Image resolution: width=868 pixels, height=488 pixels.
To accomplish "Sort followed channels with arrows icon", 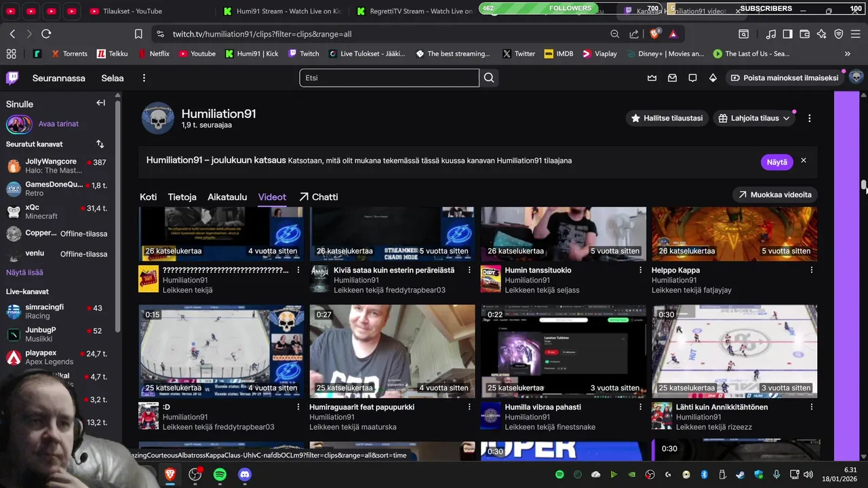I will click(x=100, y=144).
